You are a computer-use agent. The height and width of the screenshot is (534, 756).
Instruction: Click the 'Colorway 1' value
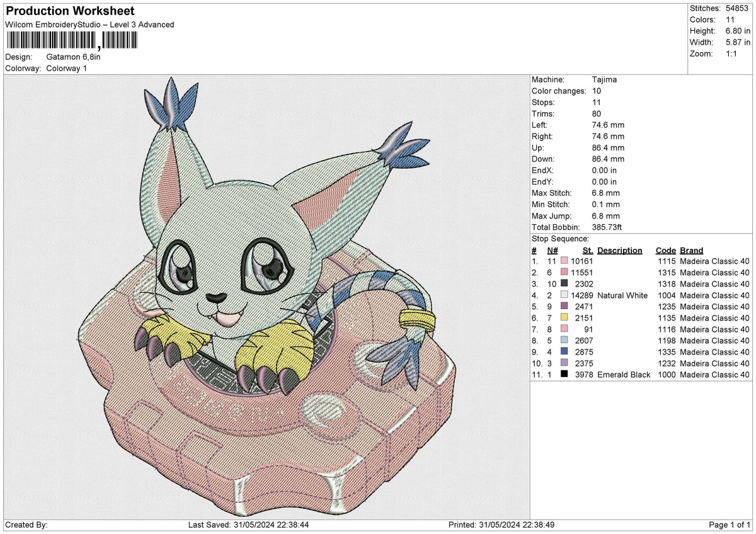(x=66, y=68)
